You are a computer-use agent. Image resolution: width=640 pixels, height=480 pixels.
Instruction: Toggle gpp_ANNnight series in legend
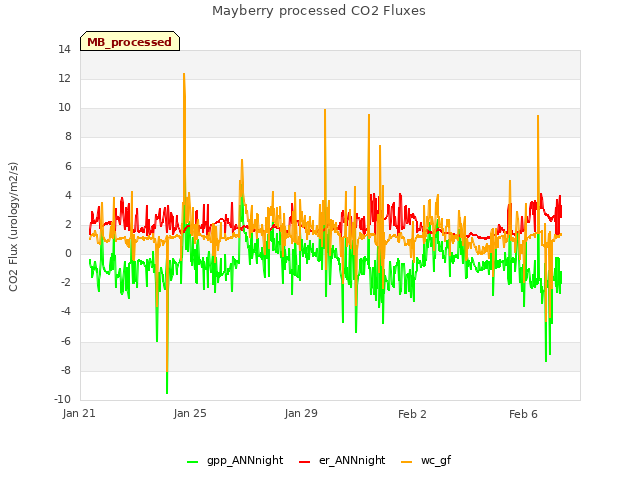235,460
